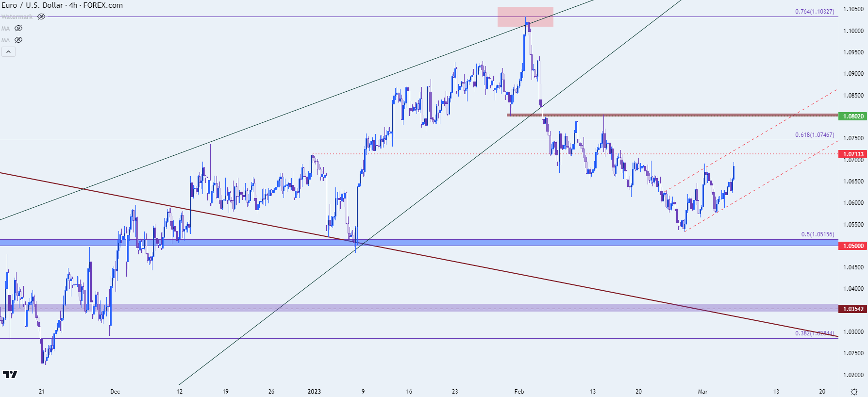Select the Euro / U.S. Dollar symbol title
Image resolution: width=868 pixels, height=397 pixels.
coord(33,5)
